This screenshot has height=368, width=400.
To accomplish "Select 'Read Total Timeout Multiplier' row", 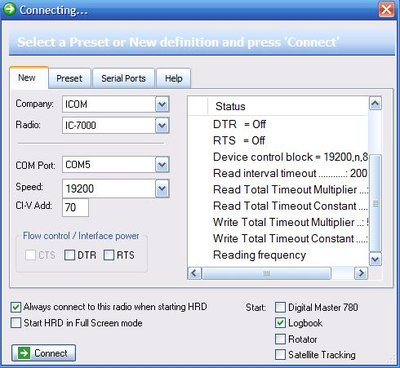I will (x=278, y=190).
